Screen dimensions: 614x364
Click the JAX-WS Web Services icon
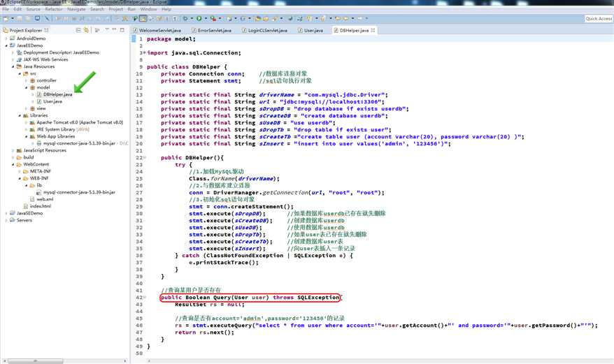pos(19,59)
